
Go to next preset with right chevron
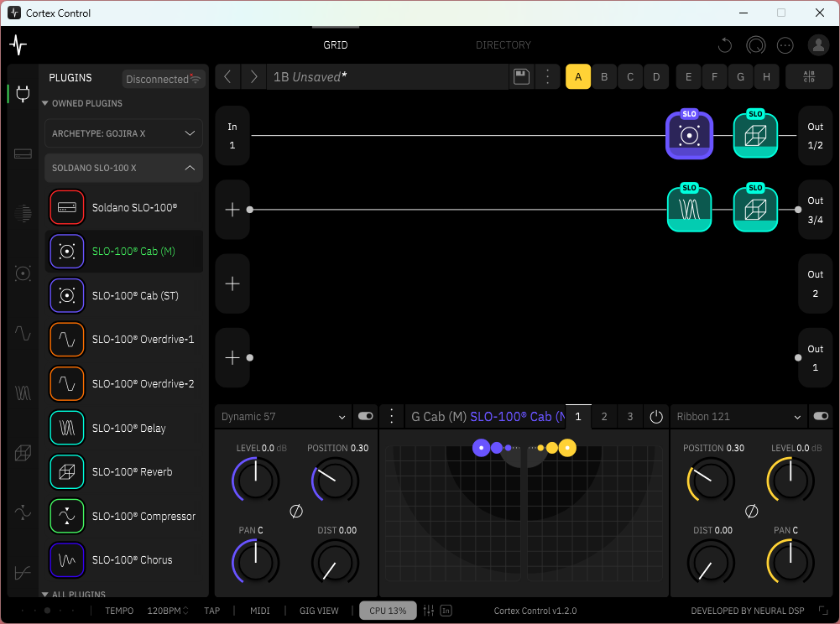click(x=253, y=76)
